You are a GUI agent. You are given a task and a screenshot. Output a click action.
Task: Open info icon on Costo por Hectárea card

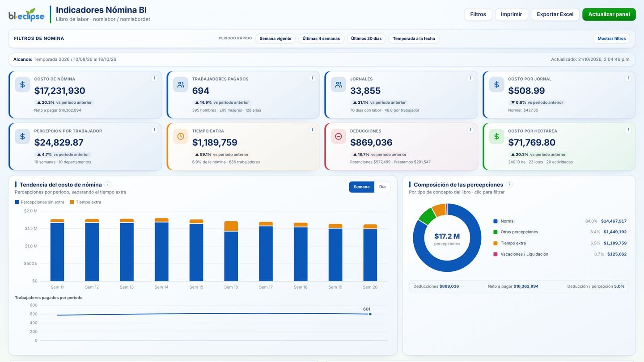pos(628,130)
